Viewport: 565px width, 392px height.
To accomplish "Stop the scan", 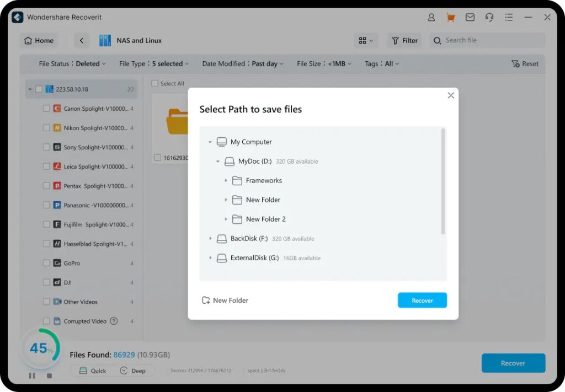I will coord(49,376).
